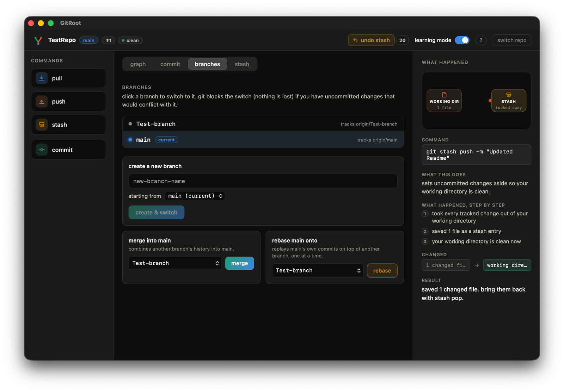This screenshot has height=392, width=564.
Task: Click the '1 changed fi…' chip
Action: pos(446,265)
